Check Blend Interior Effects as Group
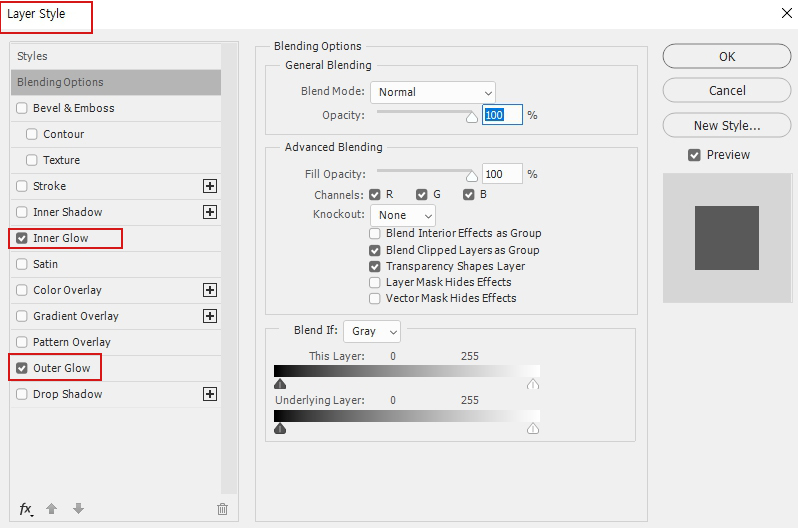The image size is (798, 528). pos(375,233)
